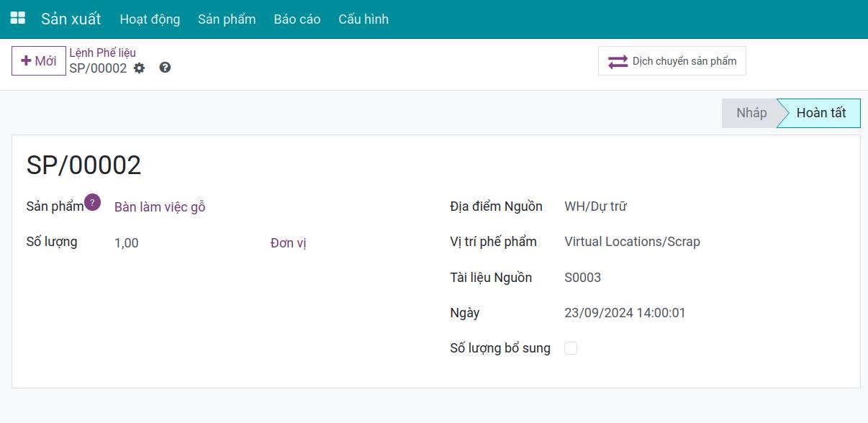Click the SP/00002 record title
868x423 pixels.
point(83,165)
